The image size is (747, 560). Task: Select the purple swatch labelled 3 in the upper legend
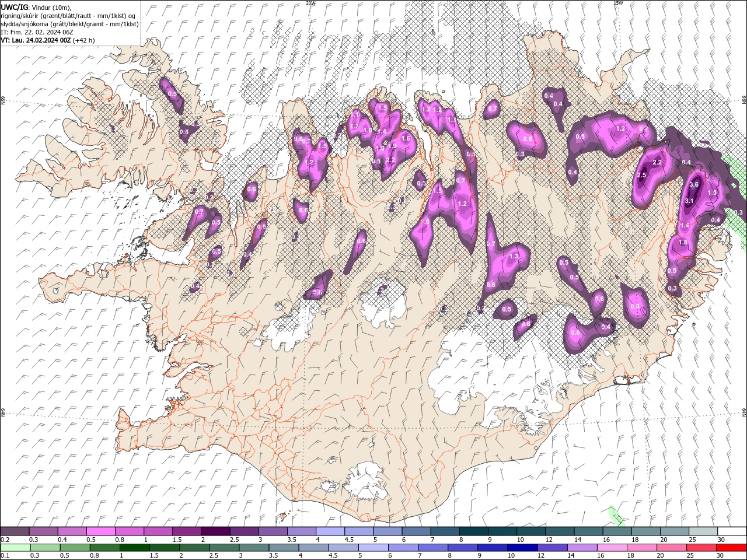272,531
